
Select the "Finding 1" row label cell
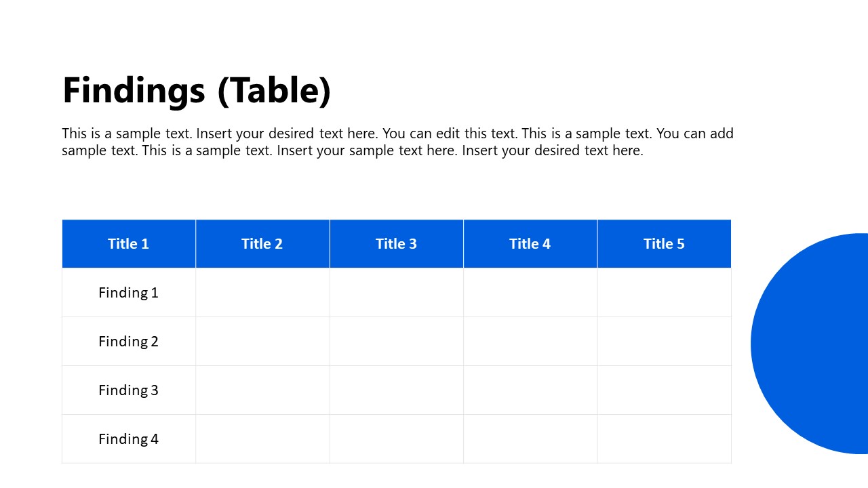(x=128, y=293)
